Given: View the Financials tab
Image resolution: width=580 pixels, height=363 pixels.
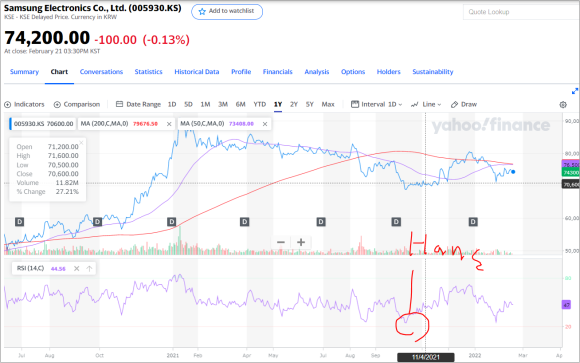Looking at the screenshot, I should point(277,72).
